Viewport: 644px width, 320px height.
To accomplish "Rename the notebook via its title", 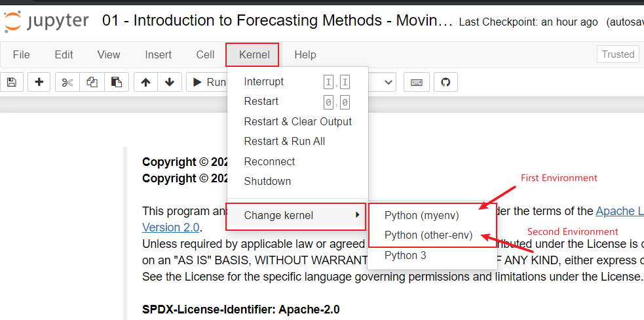I will pyautogui.click(x=277, y=20).
